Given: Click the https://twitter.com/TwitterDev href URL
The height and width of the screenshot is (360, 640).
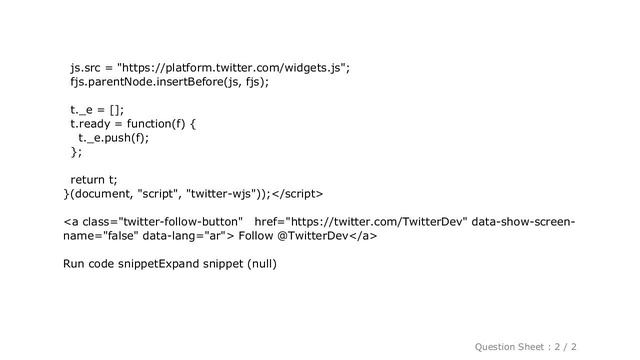Looking at the screenshot, I should click(x=376, y=222).
